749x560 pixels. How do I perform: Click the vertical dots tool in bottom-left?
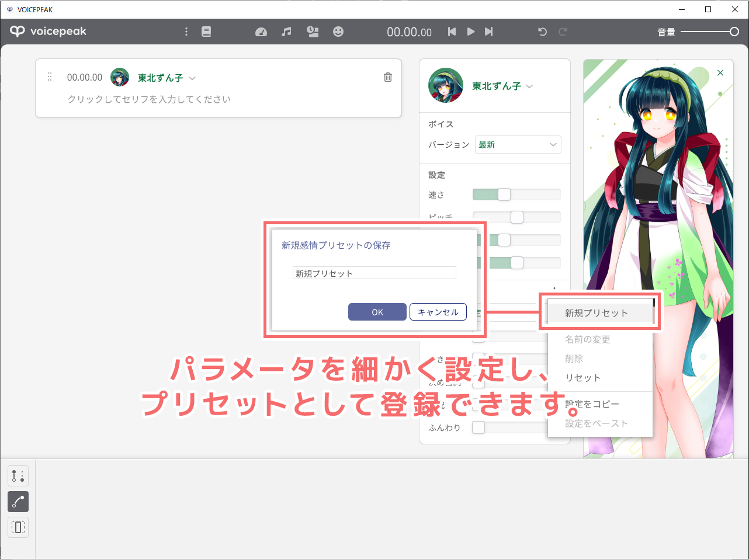click(18, 476)
